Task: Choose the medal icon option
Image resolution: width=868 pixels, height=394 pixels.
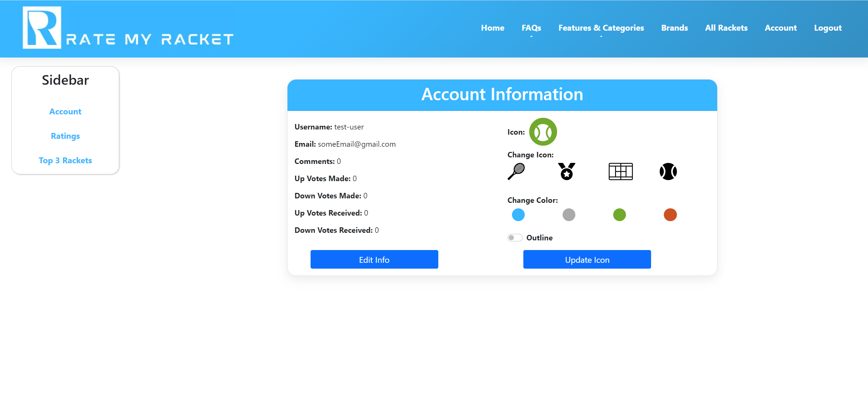Action: click(567, 172)
